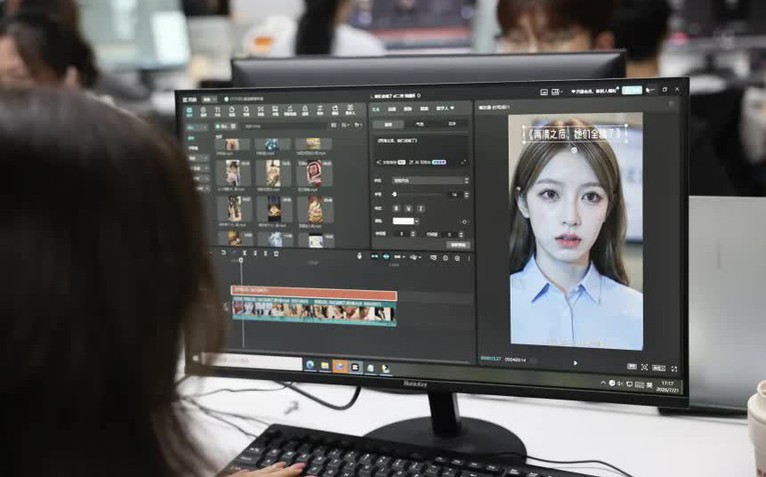
Task: Open the Text tool with the TI icon
Action: point(217,112)
